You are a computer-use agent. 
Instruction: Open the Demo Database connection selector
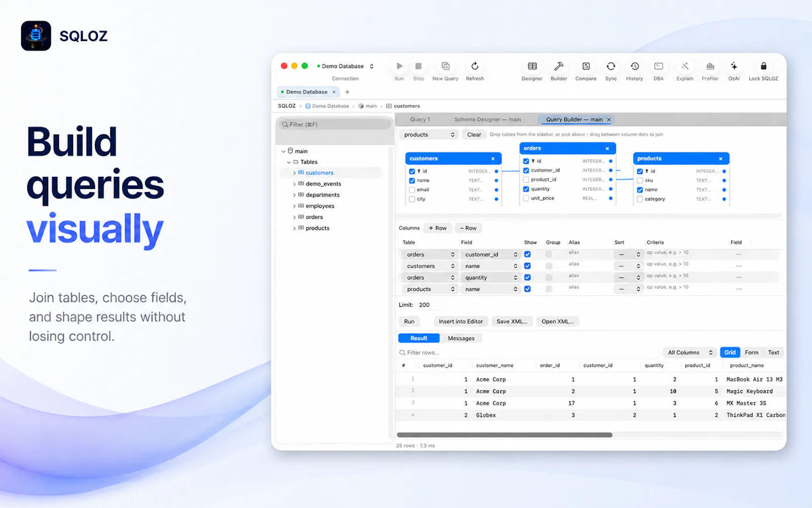coord(345,66)
